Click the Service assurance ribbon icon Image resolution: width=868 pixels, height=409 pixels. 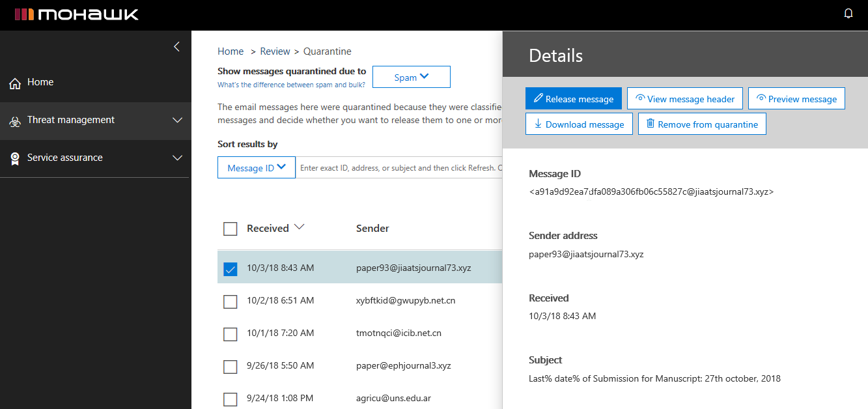[15, 158]
